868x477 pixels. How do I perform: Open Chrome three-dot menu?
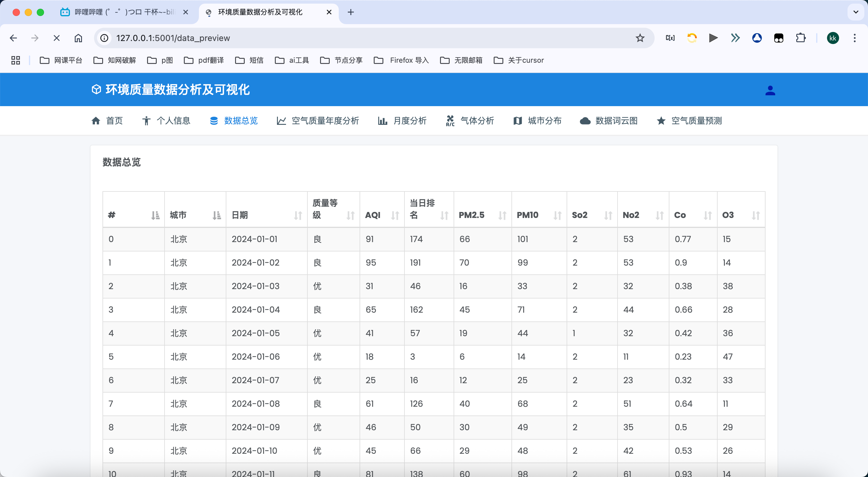point(854,38)
